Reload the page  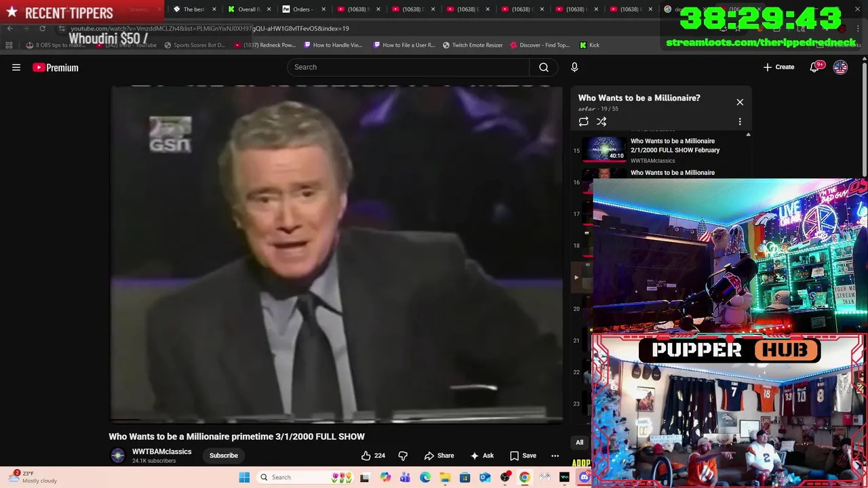point(42,28)
